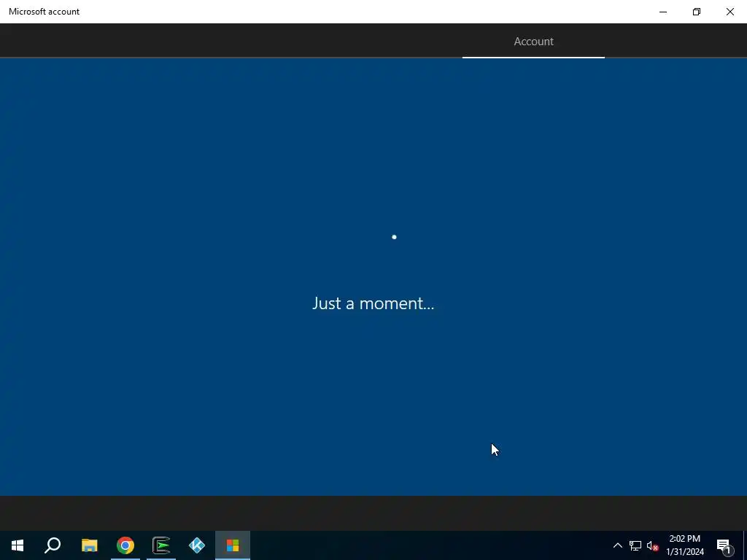Show hidden system tray icons
Viewport: 747px width, 560px height.
tap(617, 545)
